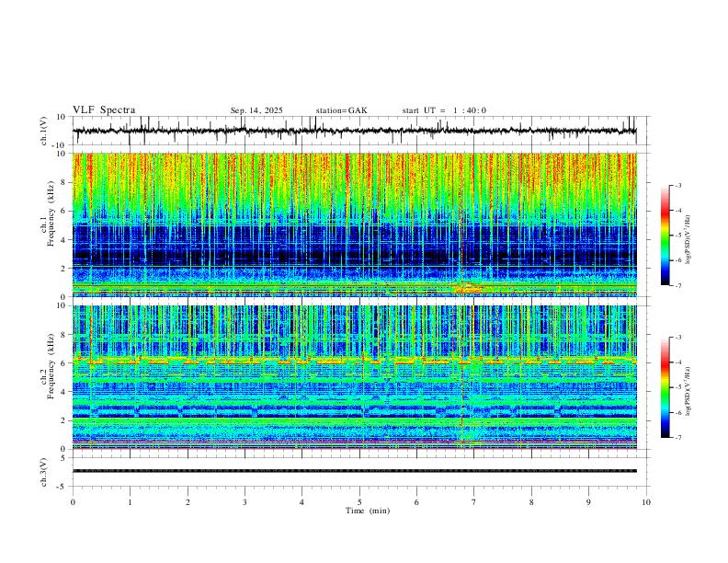
Task: Click the "6" kHz tick on ch.2 spectrogram axis
Action: 64,363
